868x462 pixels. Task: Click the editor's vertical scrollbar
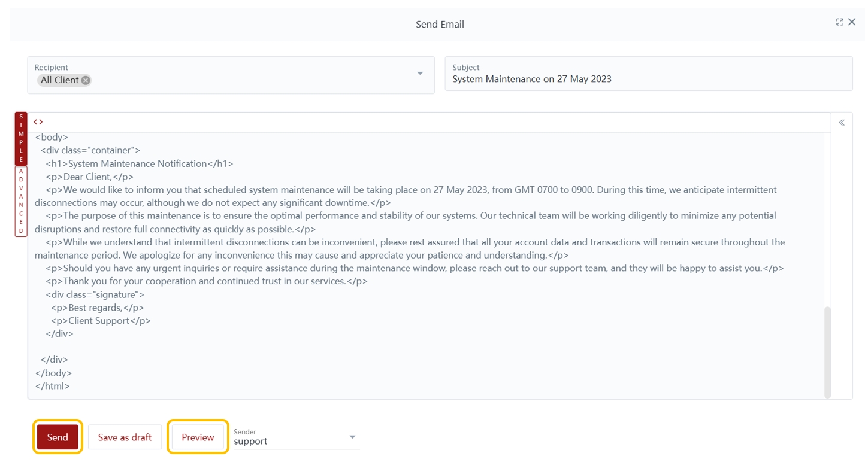pos(827,352)
